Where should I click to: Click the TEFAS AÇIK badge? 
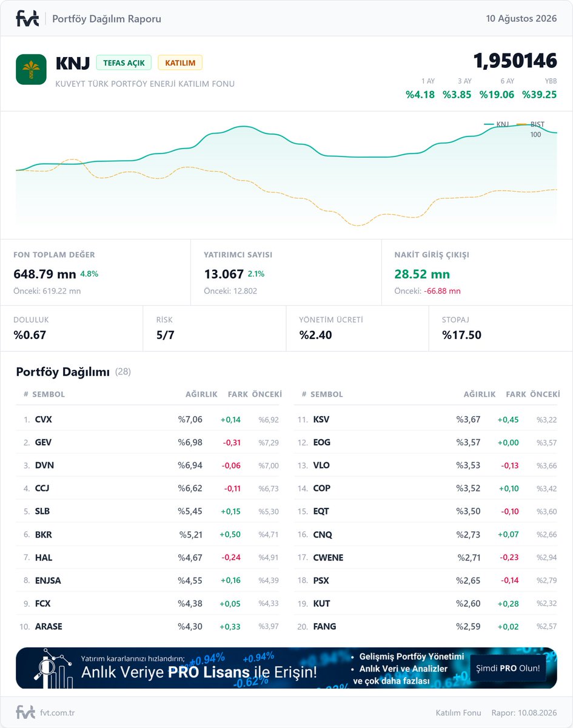click(124, 62)
